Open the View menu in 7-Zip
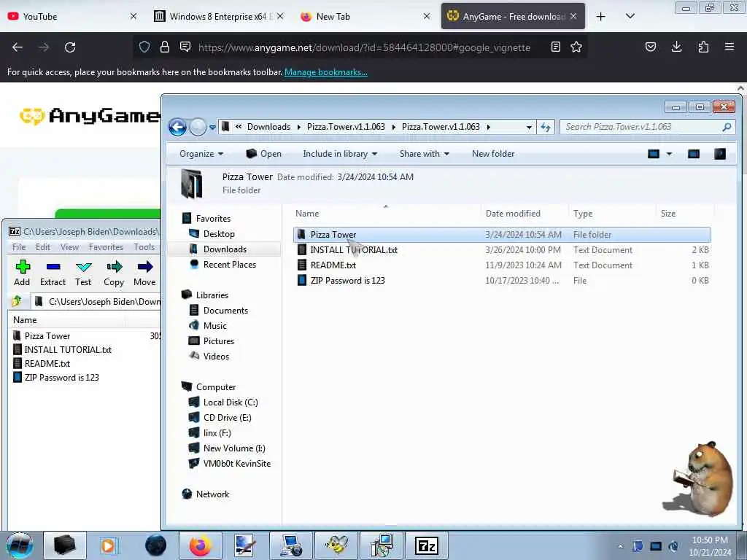The height and width of the screenshot is (560, 747). tap(69, 247)
